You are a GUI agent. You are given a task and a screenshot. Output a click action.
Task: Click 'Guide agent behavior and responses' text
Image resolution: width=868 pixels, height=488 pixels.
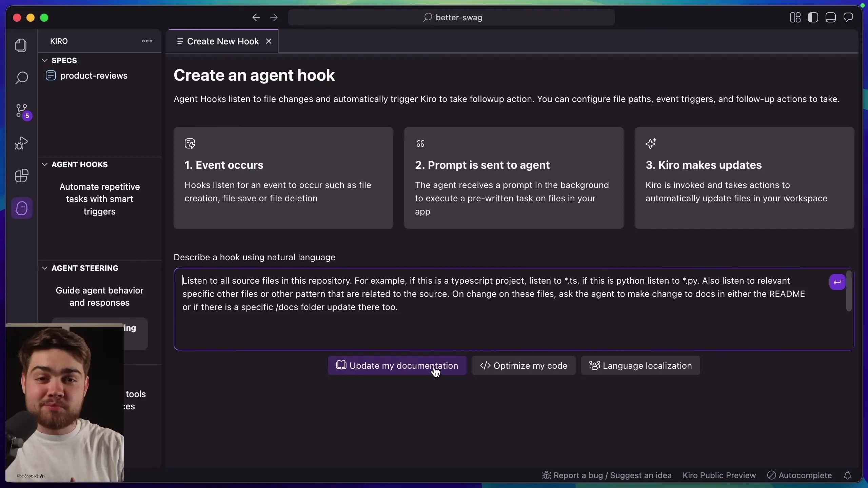tap(100, 297)
